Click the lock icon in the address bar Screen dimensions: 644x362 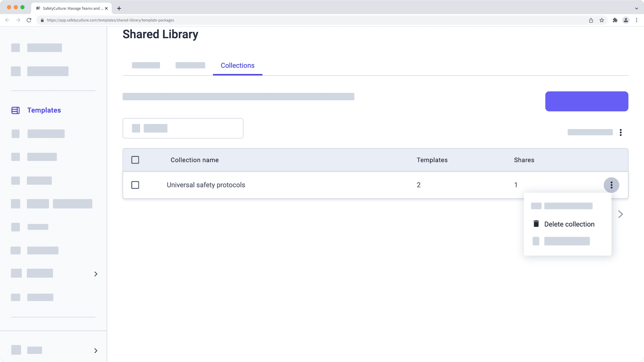pos(42,20)
